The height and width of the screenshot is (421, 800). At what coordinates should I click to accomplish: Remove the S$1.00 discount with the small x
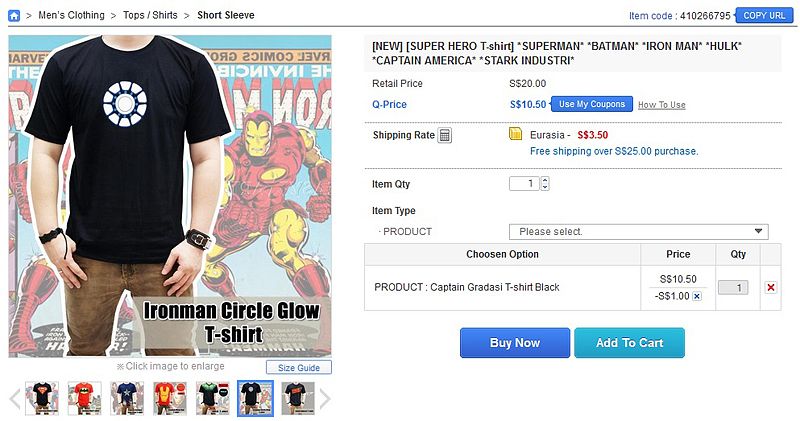(x=697, y=296)
